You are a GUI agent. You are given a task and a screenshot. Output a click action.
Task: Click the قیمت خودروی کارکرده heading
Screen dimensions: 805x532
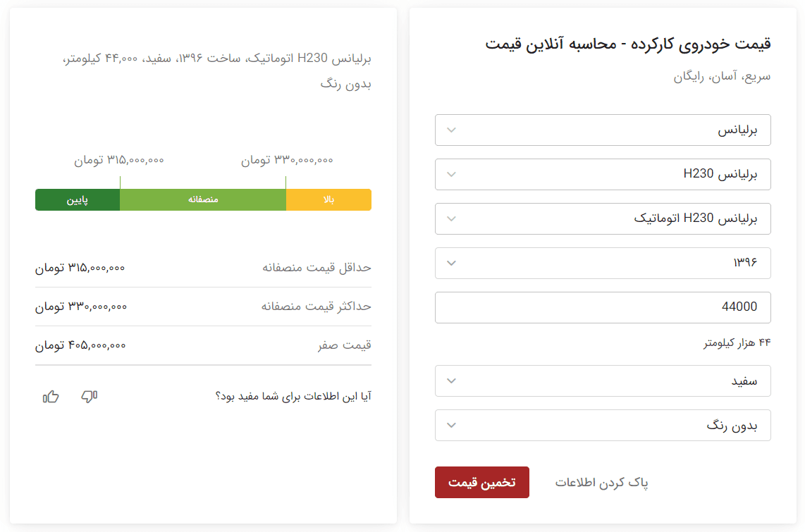pyautogui.click(x=628, y=44)
